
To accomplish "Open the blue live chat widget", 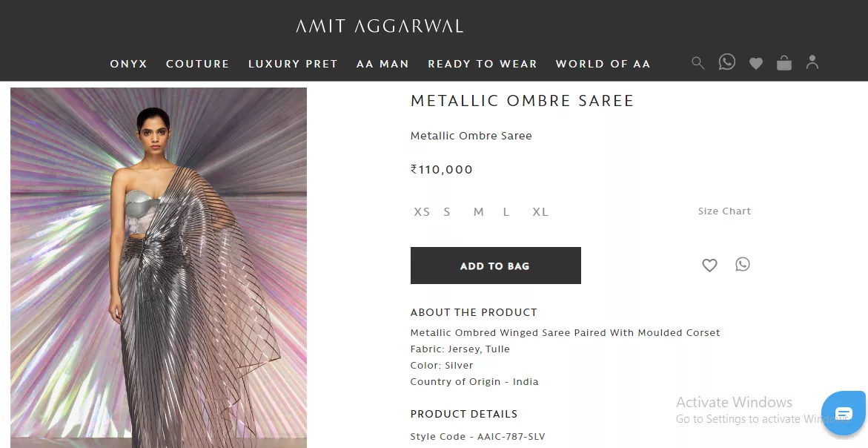I will [844, 413].
